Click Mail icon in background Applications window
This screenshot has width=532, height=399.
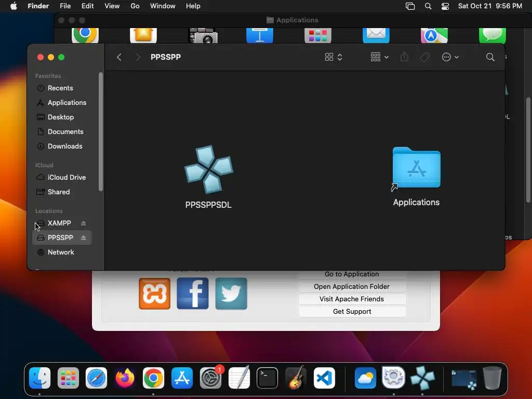(376, 35)
